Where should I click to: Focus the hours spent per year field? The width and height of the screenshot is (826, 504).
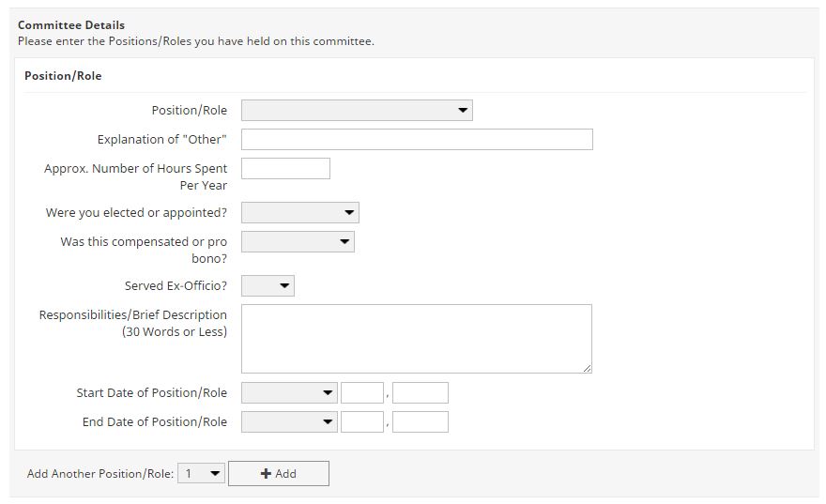pyautogui.click(x=285, y=169)
